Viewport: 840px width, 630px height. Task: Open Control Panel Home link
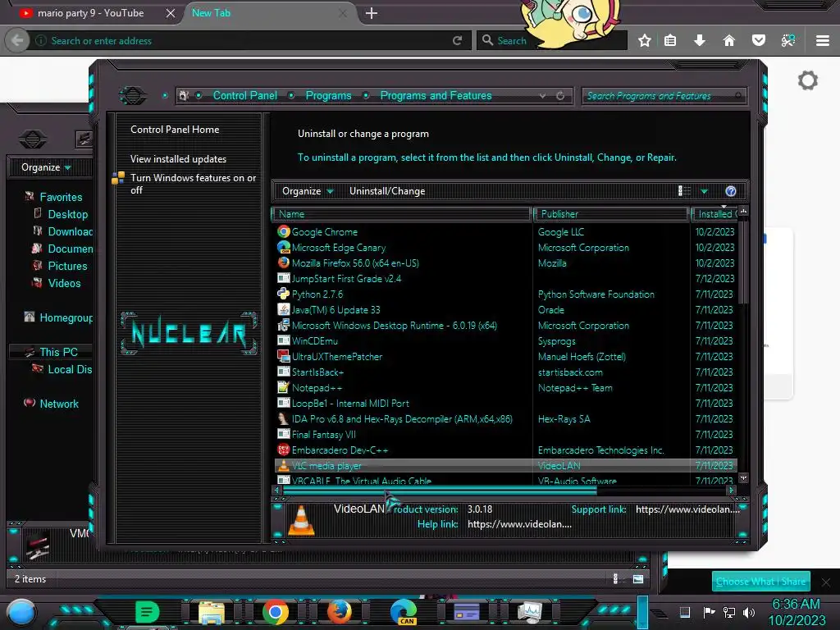point(175,130)
